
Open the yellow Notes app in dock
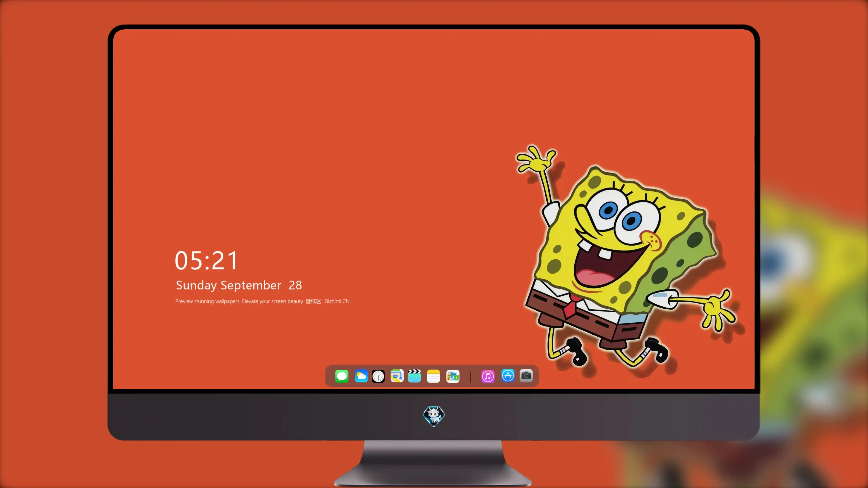coord(433,376)
